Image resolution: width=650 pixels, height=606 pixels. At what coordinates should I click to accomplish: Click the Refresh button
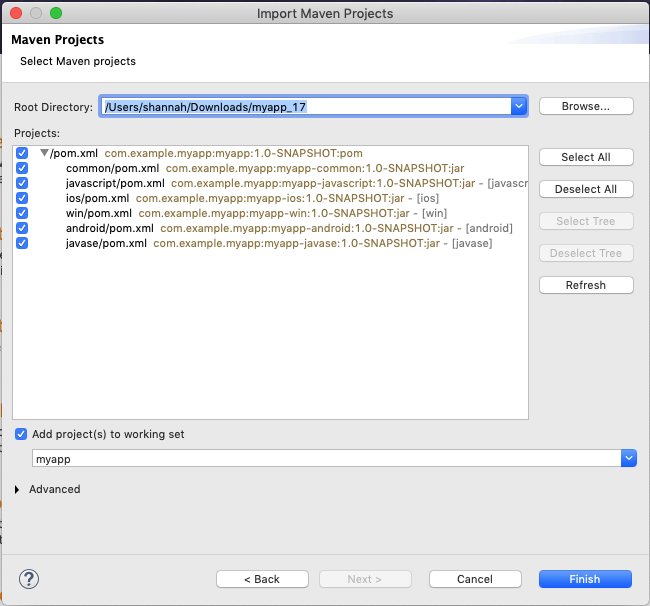(x=586, y=285)
